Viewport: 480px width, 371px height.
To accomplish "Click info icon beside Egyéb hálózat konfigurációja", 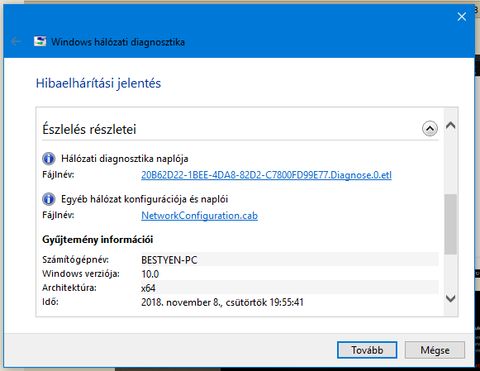I will pos(49,199).
